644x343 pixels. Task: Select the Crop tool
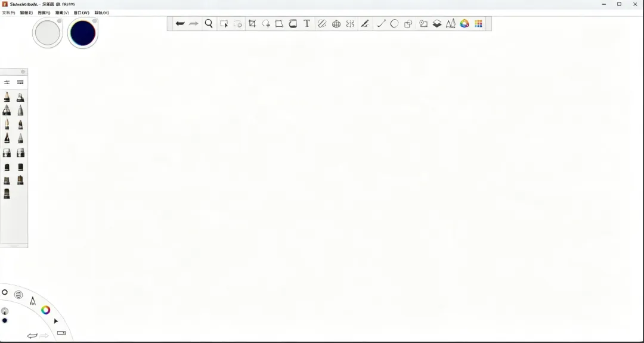point(252,24)
